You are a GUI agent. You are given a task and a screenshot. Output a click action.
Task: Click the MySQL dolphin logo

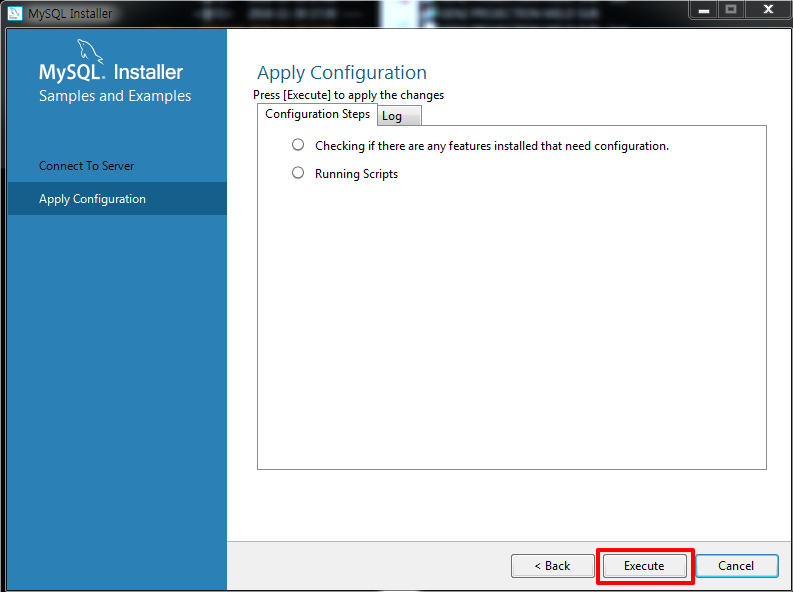coord(90,52)
